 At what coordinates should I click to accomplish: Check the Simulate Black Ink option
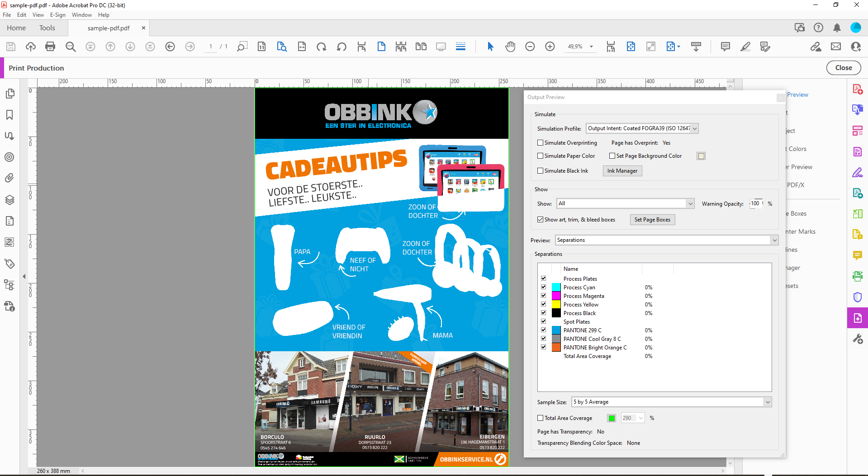tap(540, 170)
